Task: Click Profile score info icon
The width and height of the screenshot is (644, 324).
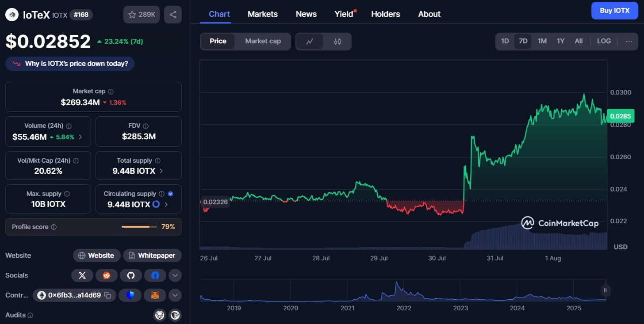Action: click(54, 227)
